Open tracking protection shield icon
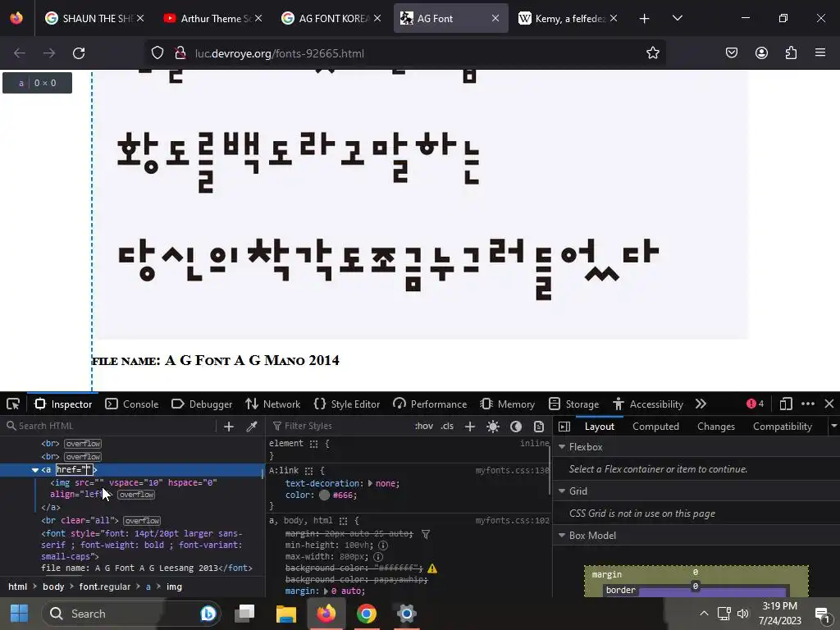Image resolution: width=840 pixels, height=630 pixels. click(x=157, y=53)
